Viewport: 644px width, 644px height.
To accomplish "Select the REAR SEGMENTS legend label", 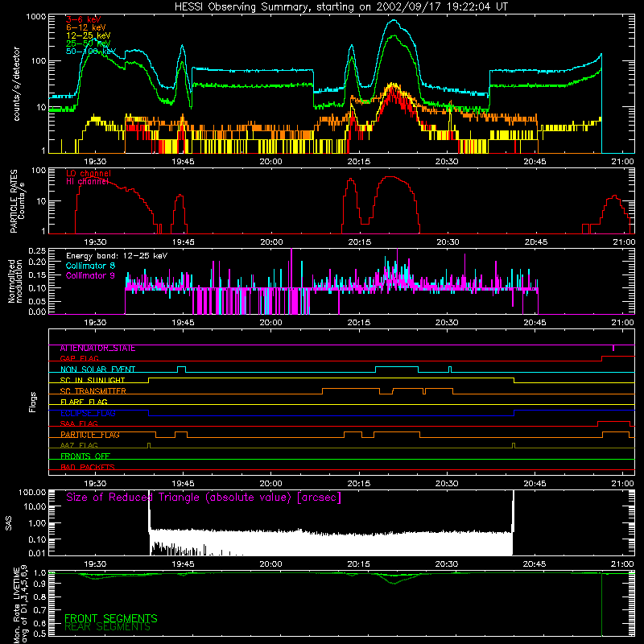I will click(108, 627).
